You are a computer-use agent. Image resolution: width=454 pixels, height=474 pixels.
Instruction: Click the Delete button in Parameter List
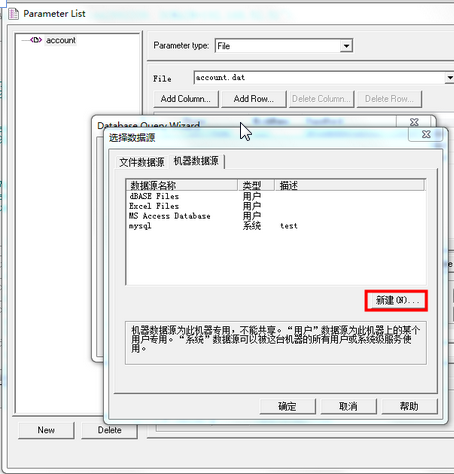point(109,430)
